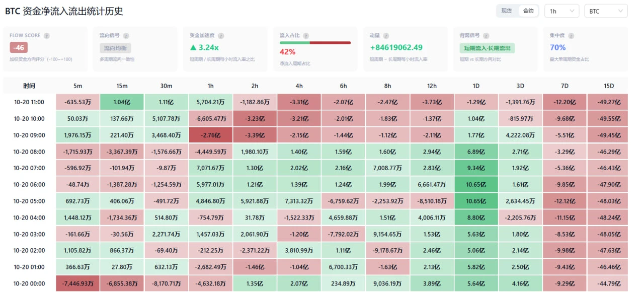Click the 70% concentration value
The image size is (644, 292).
pyautogui.click(x=557, y=47)
